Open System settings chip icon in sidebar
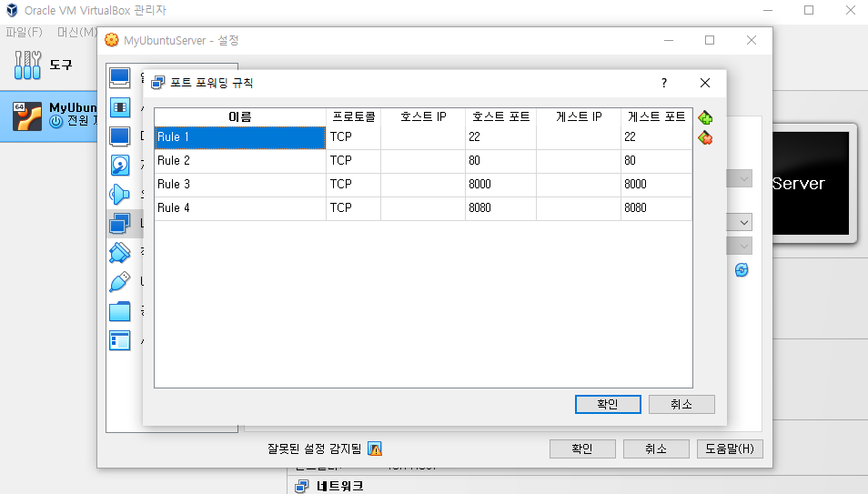The image size is (868, 494). tap(119, 106)
